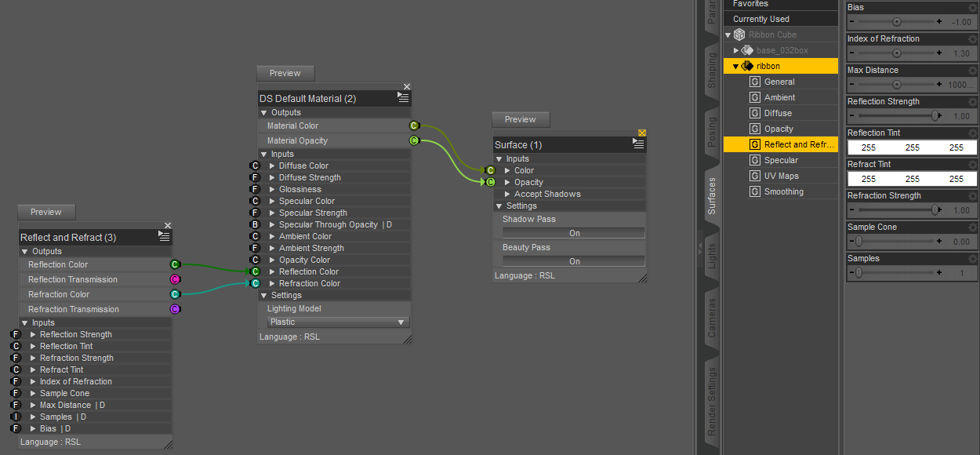Click Refraction Transmission purple output connector
This screenshot has width=980, height=455.
click(175, 310)
